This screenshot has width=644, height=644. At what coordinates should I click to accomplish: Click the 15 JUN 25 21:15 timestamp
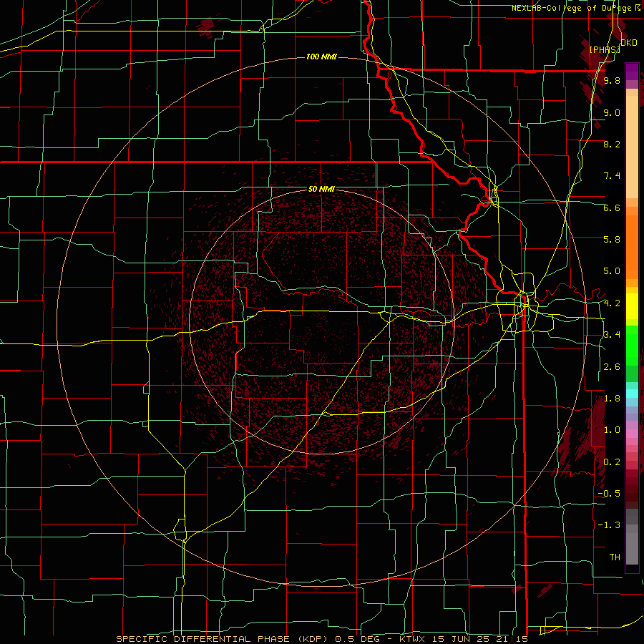point(482,639)
